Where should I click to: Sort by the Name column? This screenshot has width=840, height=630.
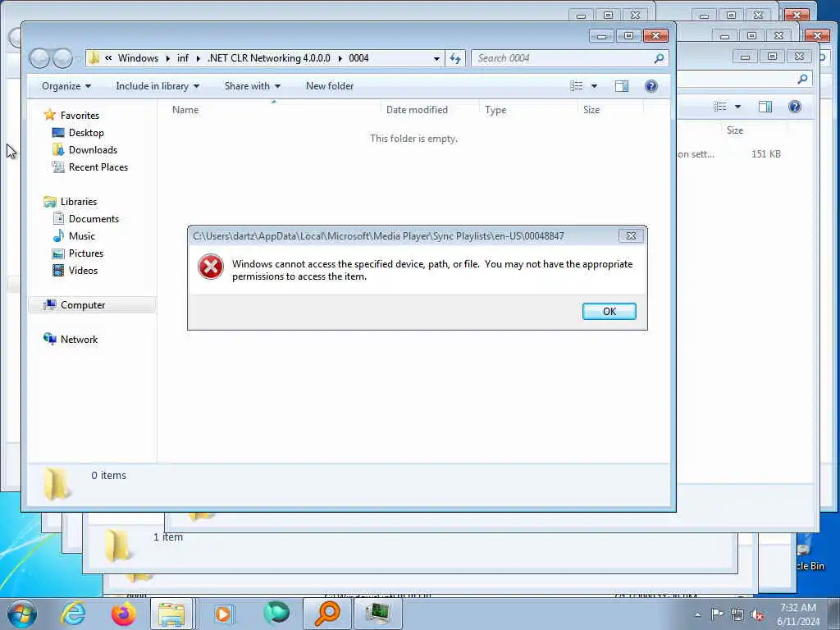[185, 110]
